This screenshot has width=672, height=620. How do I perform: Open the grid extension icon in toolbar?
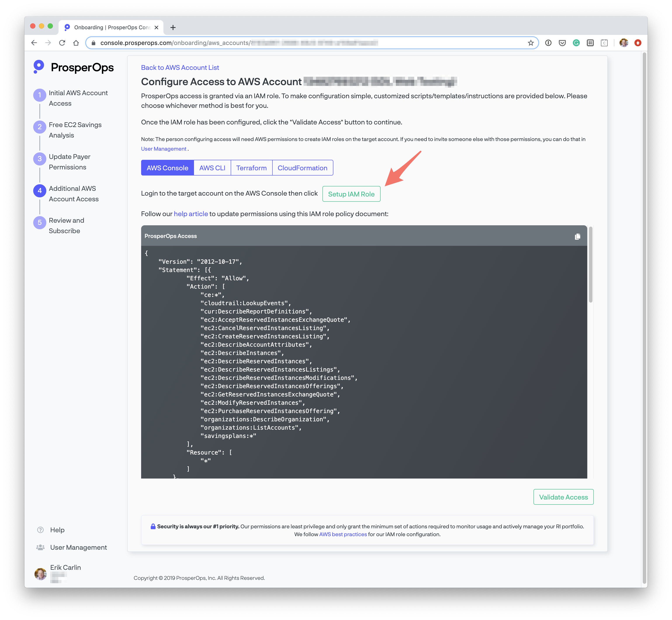pyautogui.click(x=591, y=43)
